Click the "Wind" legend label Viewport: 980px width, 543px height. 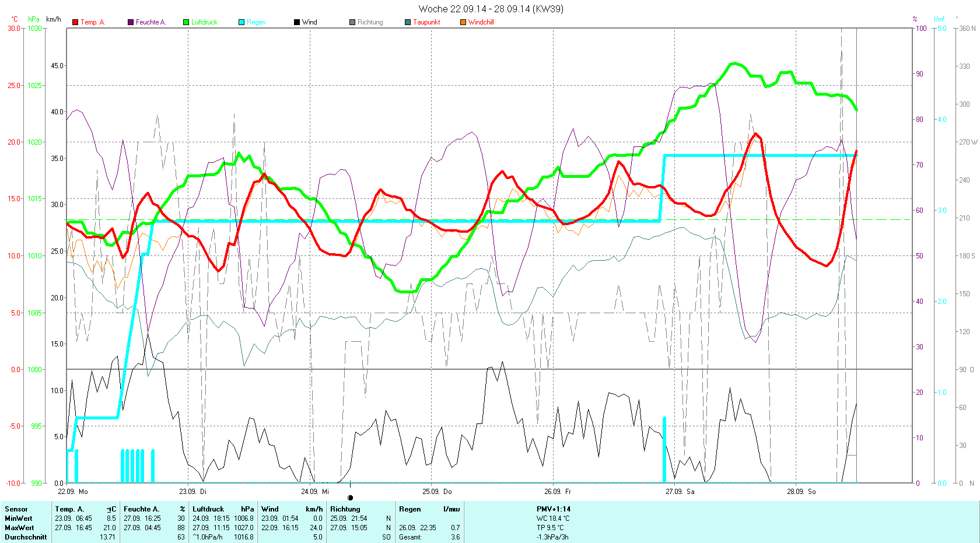coord(310,22)
